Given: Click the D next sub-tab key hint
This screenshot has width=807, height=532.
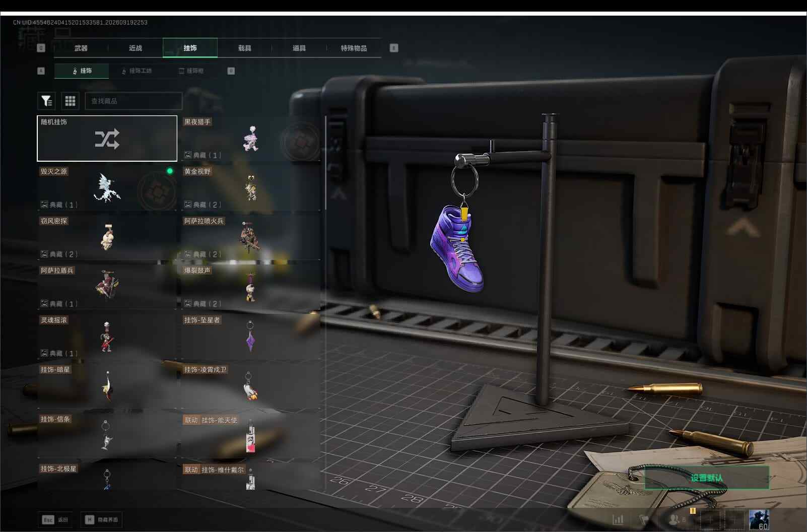Looking at the screenshot, I should click(x=231, y=71).
